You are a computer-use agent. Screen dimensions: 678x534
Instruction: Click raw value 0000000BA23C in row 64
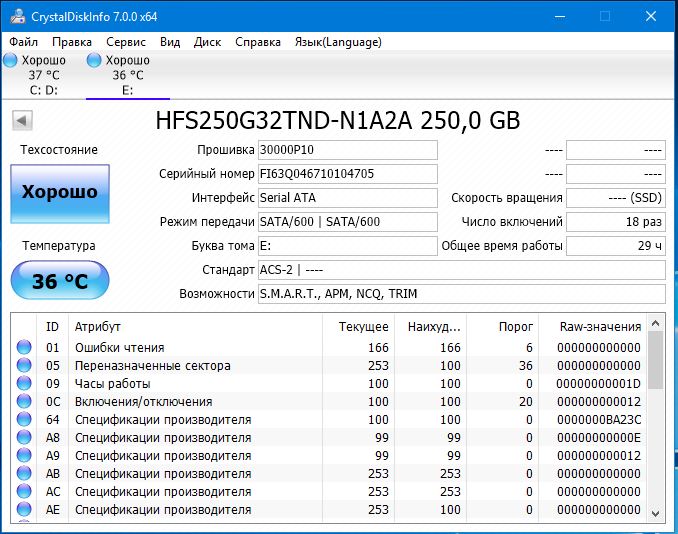point(599,420)
